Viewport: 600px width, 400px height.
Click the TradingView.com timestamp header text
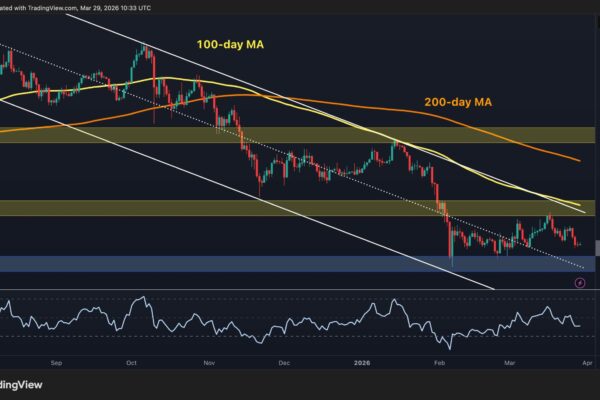coord(80,5)
